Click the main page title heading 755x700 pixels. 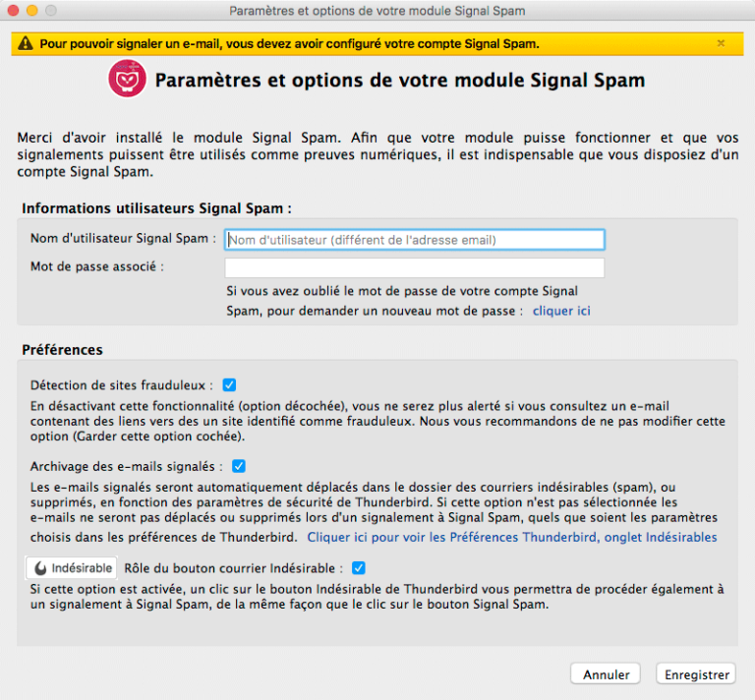[400, 81]
